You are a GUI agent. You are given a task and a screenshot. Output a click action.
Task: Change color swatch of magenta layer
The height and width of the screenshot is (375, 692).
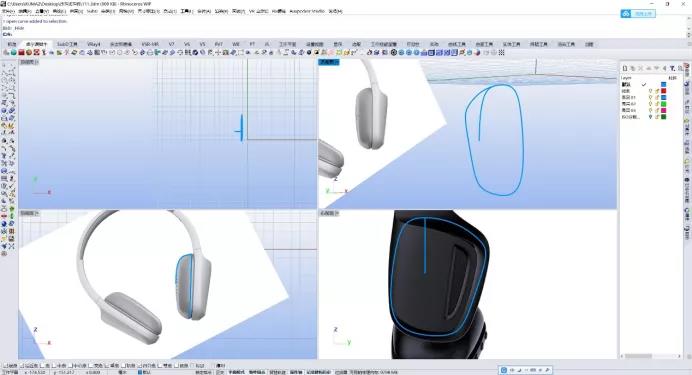[x=663, y=110]
